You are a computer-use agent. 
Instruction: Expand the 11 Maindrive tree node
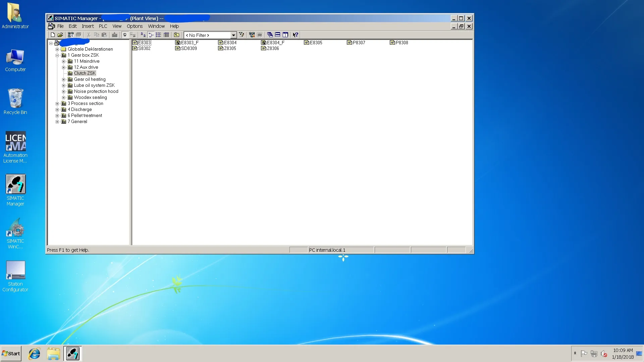coord(63,61)
